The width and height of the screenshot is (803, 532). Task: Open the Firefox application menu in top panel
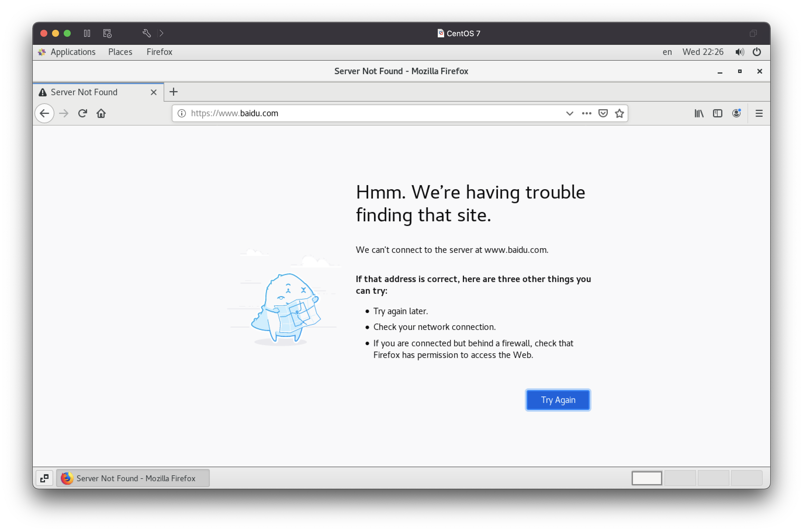[x=159, y=52]
